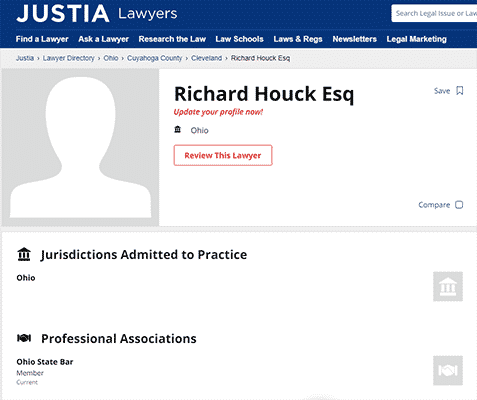Click the gray handshake badge beside Associations
The image size is (477, 400).
[448, 370]
